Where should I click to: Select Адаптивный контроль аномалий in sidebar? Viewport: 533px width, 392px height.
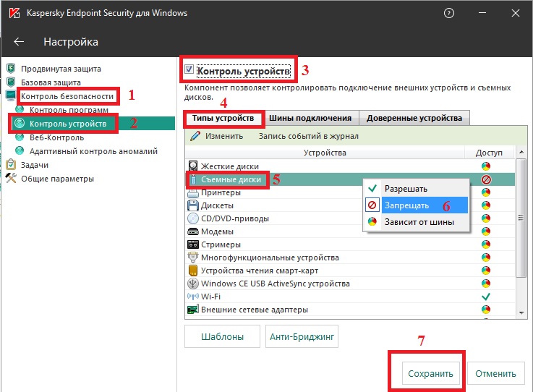coord(93,151)
